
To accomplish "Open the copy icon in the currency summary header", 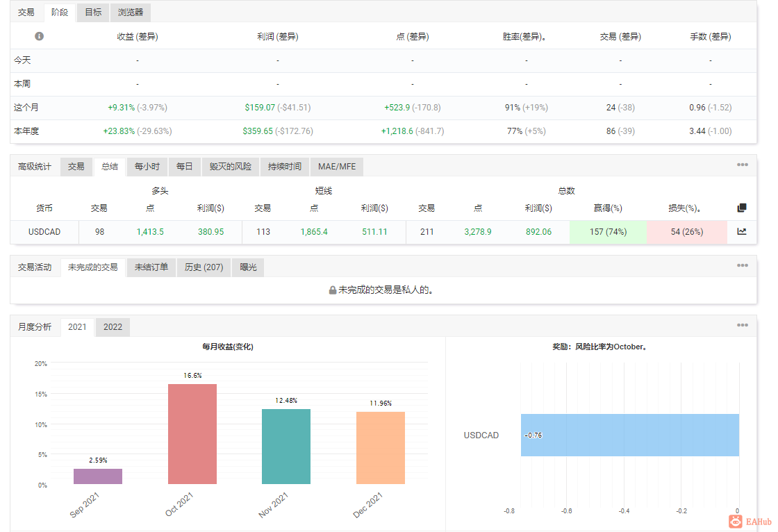I will pyautogui.click(x=742, y=208).
